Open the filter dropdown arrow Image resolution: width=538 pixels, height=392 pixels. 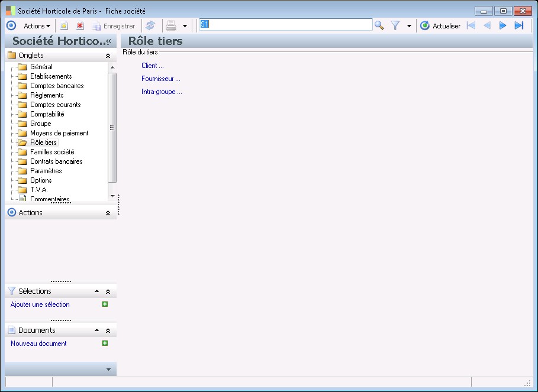pos(409,26)
